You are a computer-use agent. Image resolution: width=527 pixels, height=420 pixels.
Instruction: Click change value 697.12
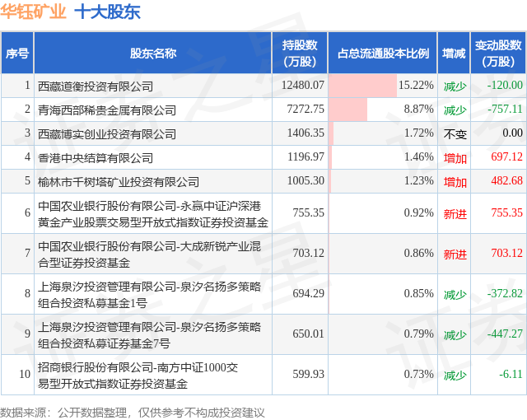[x=507, y=156]
